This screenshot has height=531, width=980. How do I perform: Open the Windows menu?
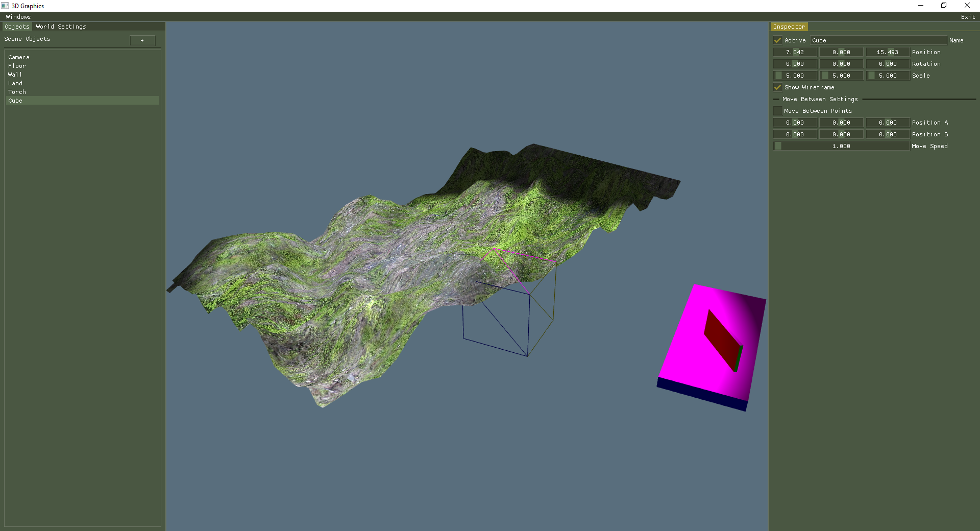18,16
